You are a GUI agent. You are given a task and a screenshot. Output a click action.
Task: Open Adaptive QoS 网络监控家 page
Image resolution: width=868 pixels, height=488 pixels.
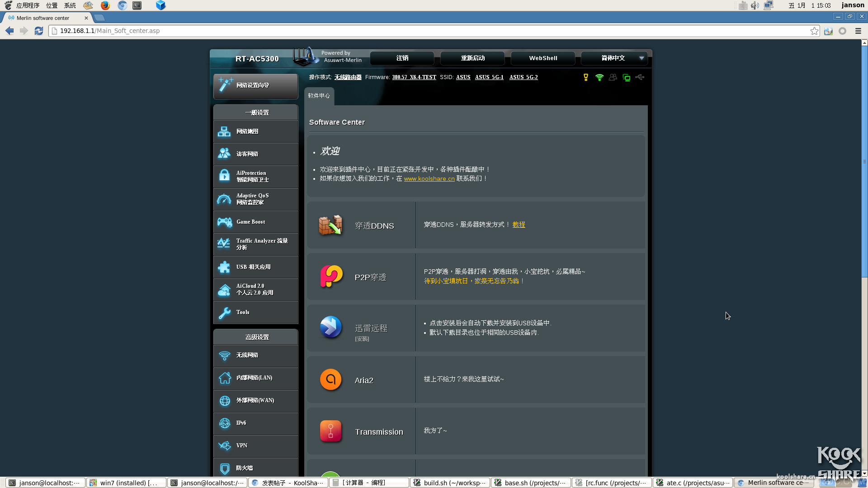256,199
